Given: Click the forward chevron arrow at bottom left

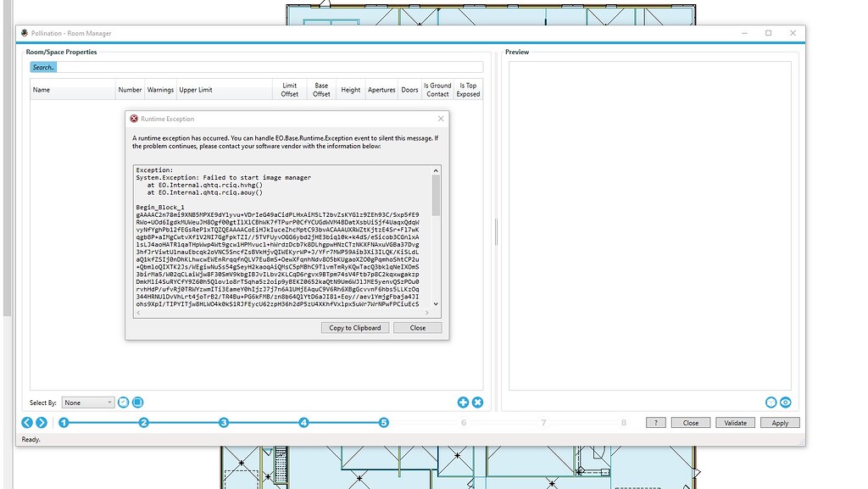Looking at the screenshot, I should [x=40, y=422].
